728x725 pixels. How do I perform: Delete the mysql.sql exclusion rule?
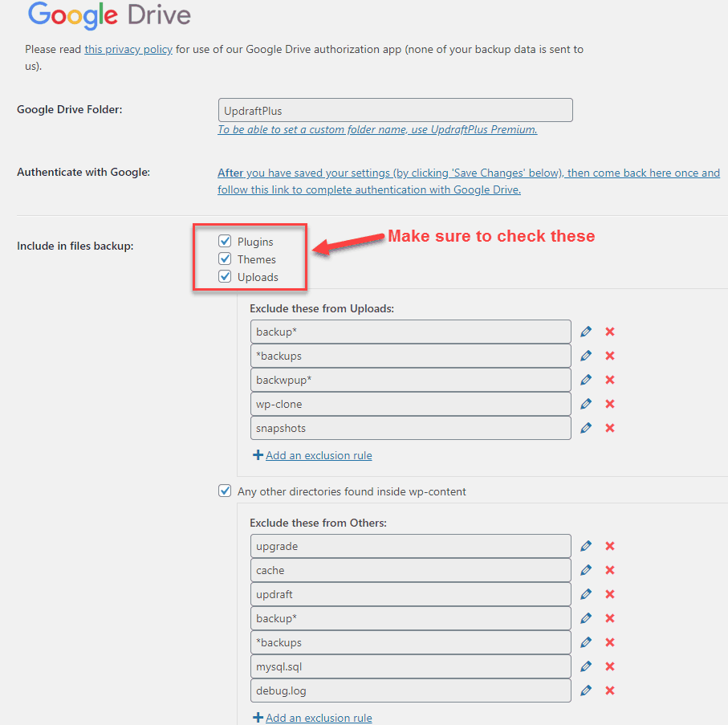pos(610,667)
